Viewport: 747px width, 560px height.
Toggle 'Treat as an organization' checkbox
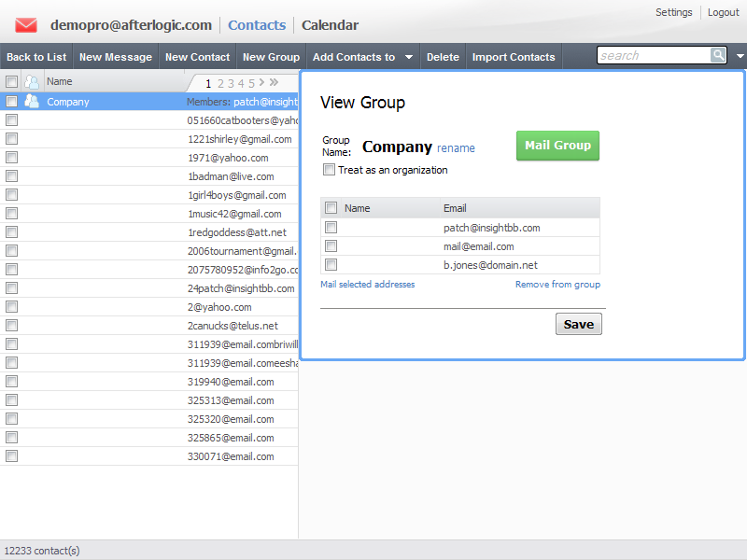(329, 170)
